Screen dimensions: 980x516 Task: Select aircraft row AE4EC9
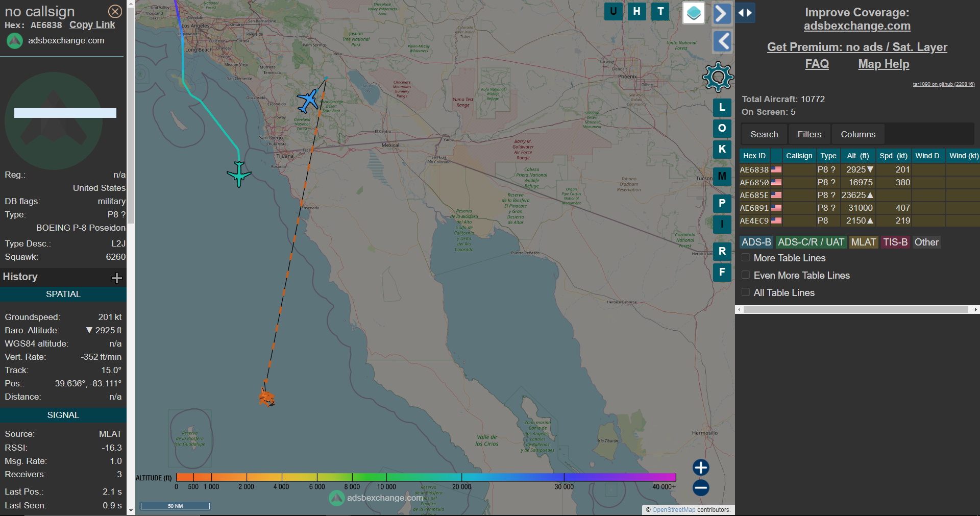tap(860, 220)
